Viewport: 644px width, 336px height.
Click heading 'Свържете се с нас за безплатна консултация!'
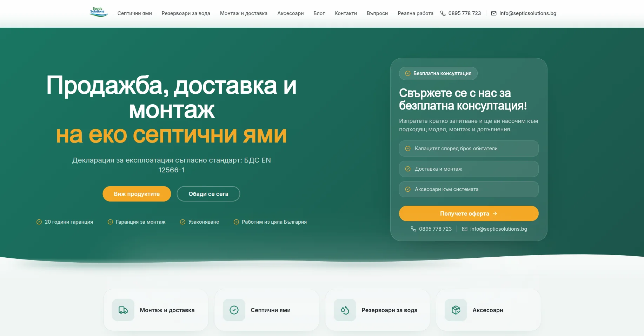463,99
